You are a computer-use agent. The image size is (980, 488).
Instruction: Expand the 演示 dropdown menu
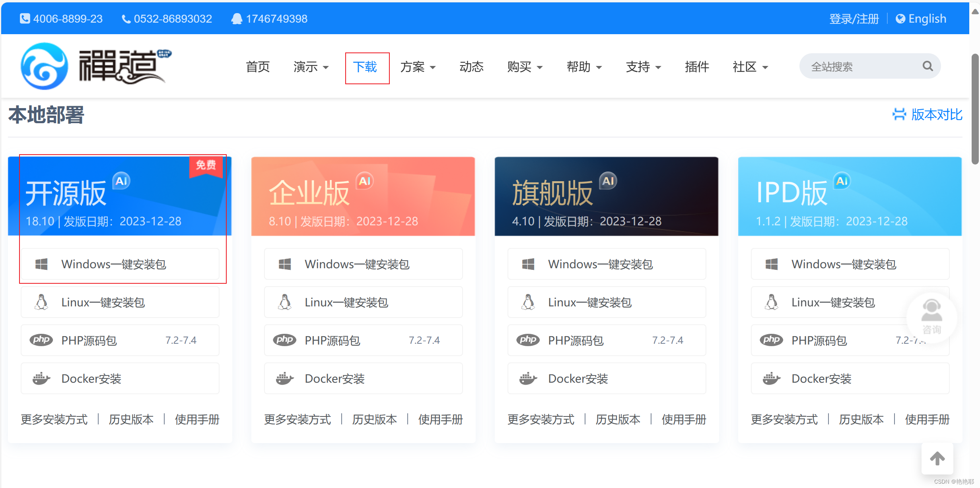click(x=311, y=67)
